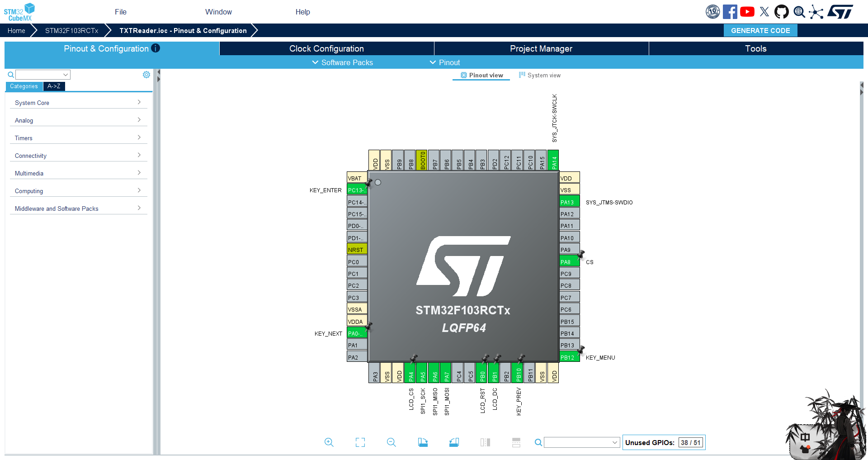868x460 pixels.
Task: Rotate the chip clockwise with toolbar icon
Action: point(423,442)
